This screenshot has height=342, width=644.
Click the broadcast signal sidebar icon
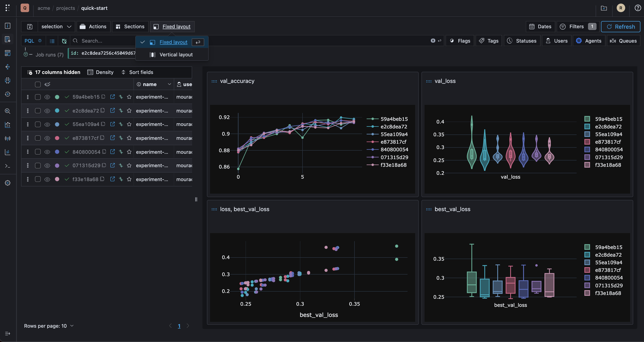(x=8, y=138)
